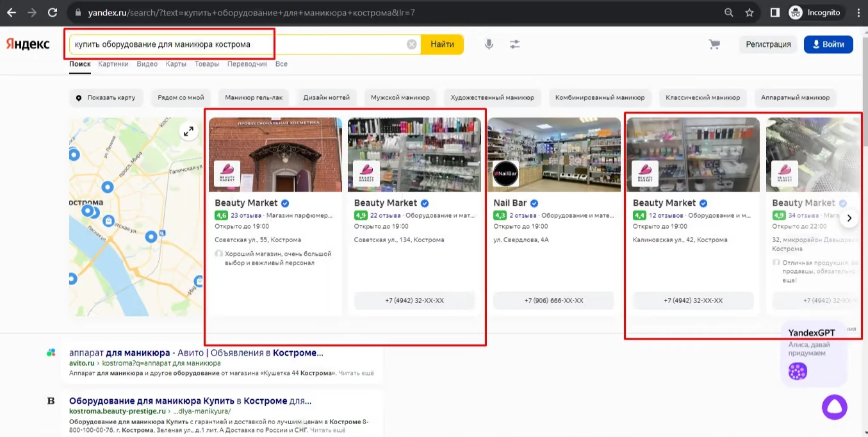
Task: Select the Мужской маникюр filter chip
Action: point(400,98)
